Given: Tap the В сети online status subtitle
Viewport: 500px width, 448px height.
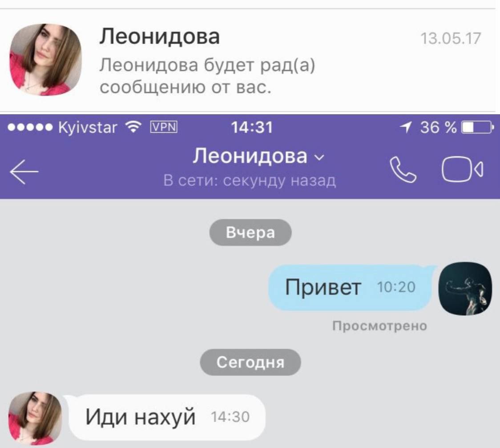Looking at the screenshot, I should pos(250,180).
